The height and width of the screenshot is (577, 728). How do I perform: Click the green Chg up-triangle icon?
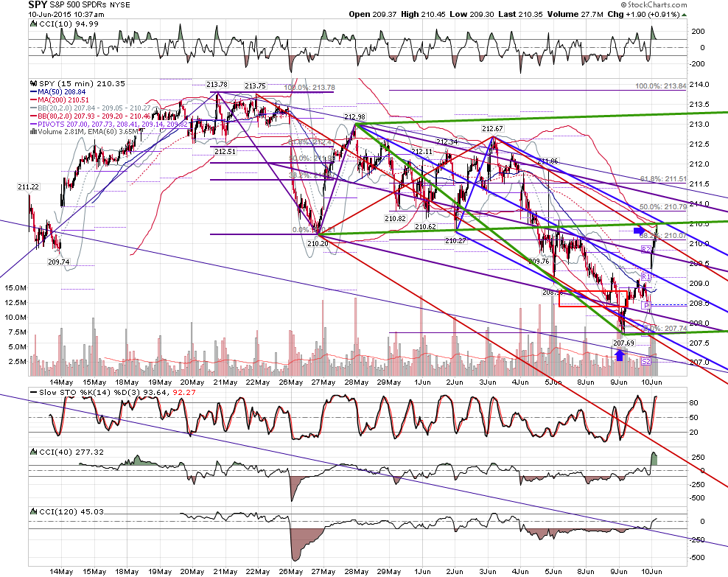685,15
